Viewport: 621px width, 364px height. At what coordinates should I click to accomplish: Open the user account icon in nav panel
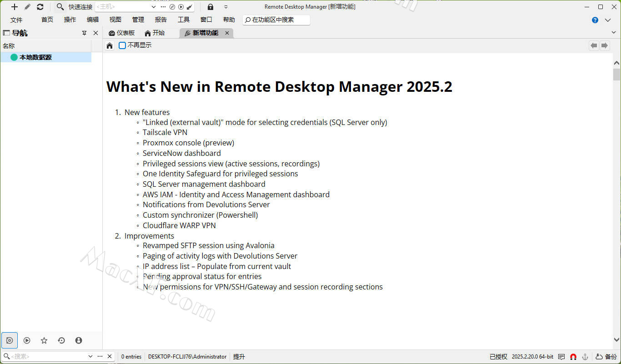click(x=79, y=340)
